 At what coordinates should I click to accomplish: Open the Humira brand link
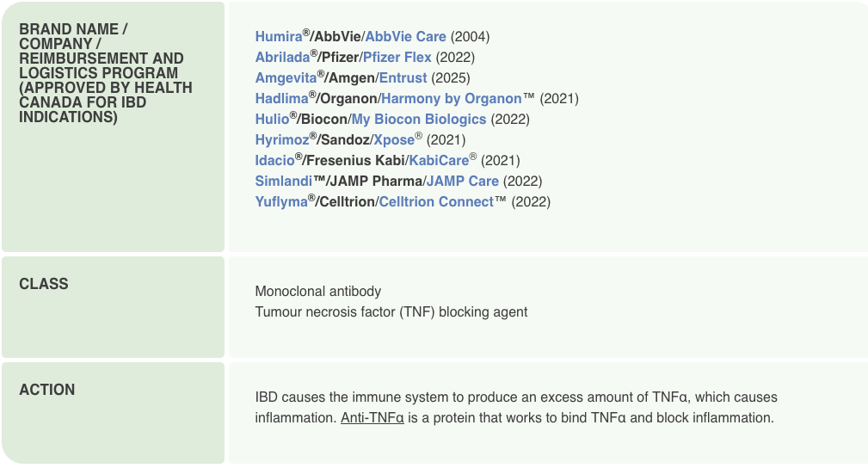point(279,37)
